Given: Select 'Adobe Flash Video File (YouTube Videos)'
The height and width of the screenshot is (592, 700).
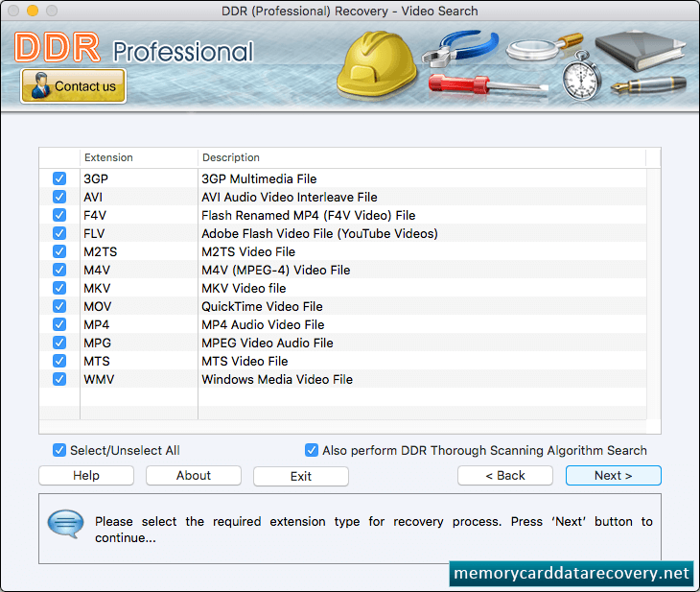Looking at the screenshot, I should coord(319,234).
